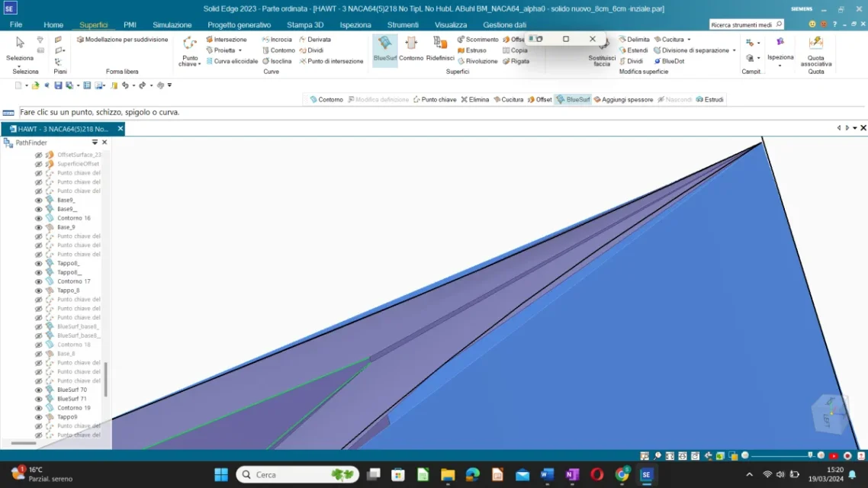Open the Visualizza menu tab
This screenshot has height=488, width=868.
coord(451,24)
